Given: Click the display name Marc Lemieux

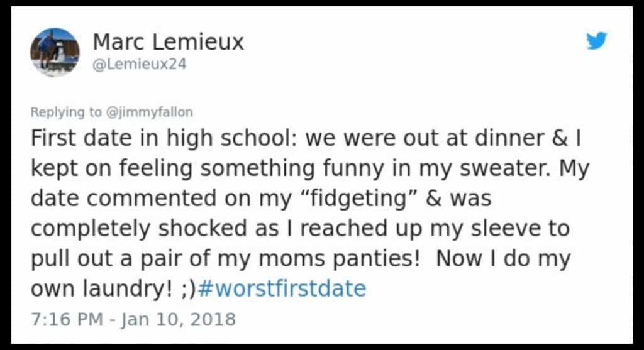Looking at the screenshot, I should pyautogui.click(x=168, y=42).
